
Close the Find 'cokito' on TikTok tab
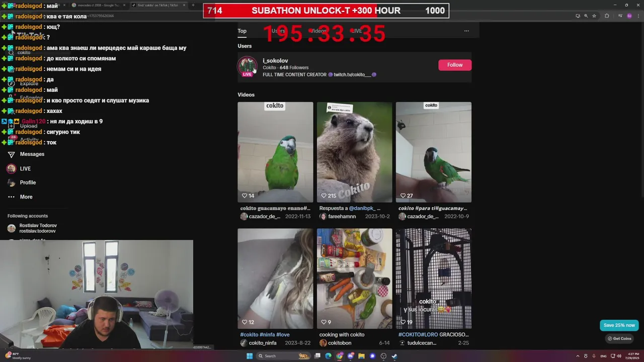tap(184, 5)
